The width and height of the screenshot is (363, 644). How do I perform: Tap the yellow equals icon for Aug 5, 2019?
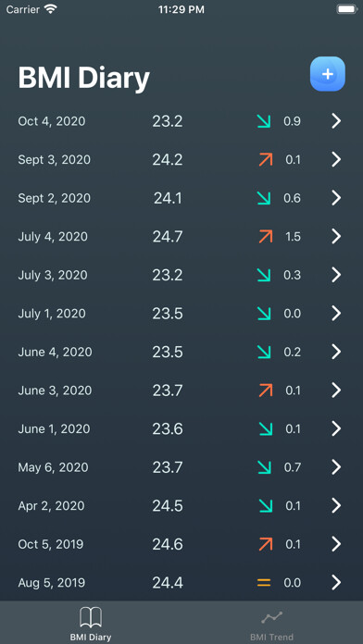[264, 582]
